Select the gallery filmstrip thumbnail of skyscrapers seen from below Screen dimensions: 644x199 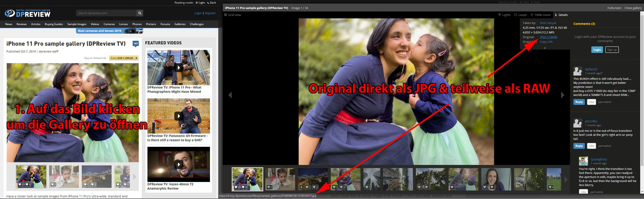coord(372,179)
